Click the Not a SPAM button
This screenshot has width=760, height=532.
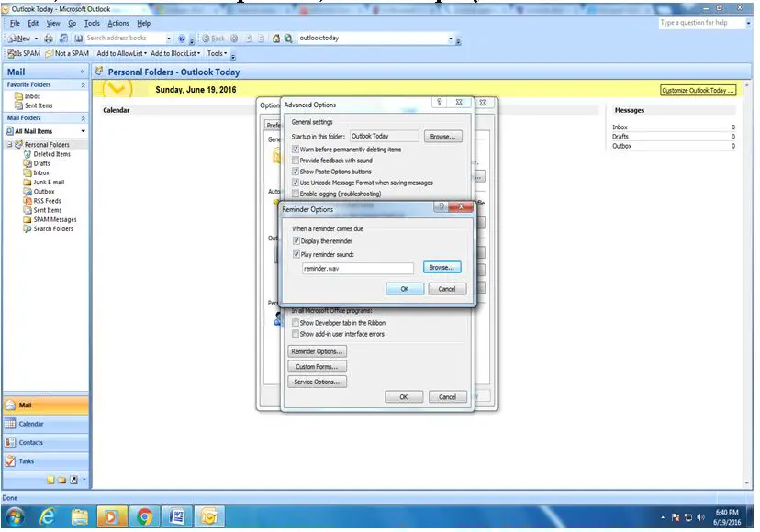(67, 53)
